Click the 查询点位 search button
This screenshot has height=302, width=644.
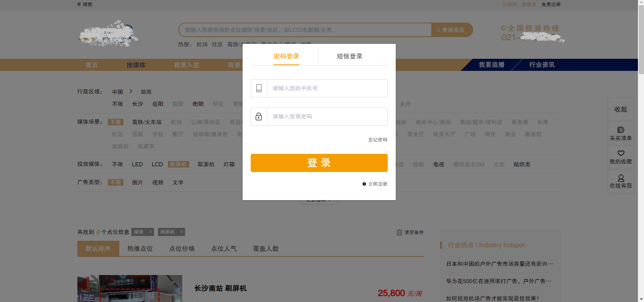(x=451, y=30)
